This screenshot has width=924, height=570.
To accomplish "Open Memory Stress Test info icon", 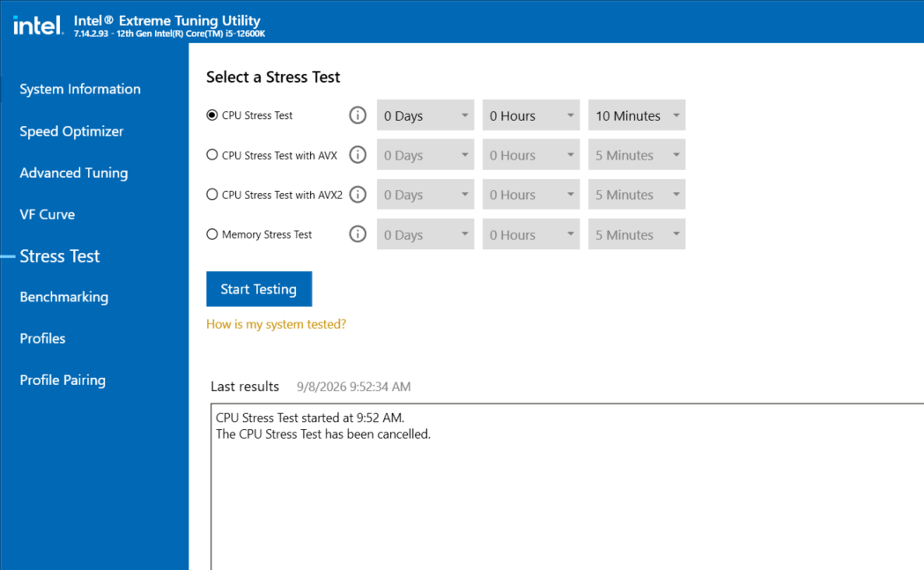I will pyautogui.click(x=357, y=234).
